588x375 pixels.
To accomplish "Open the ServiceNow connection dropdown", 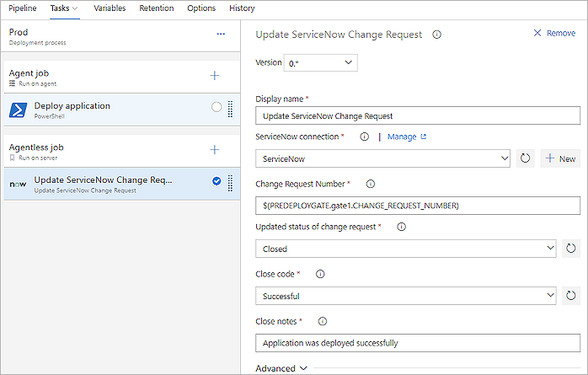I will click(383, 158).
